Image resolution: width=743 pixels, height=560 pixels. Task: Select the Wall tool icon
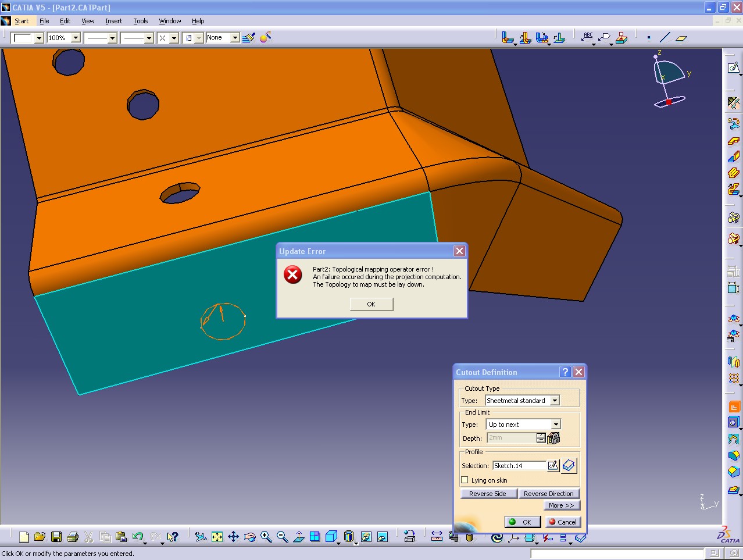tap(734, 141)
